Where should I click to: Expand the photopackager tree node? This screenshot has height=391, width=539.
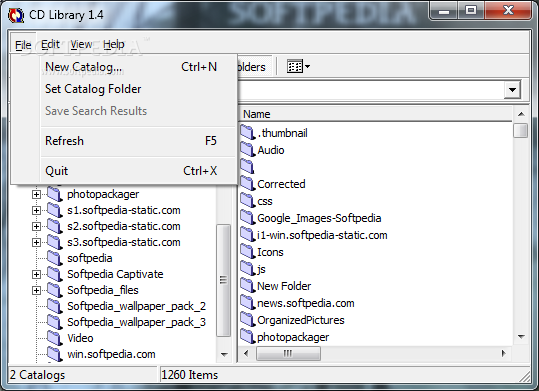tap(36, 194)
